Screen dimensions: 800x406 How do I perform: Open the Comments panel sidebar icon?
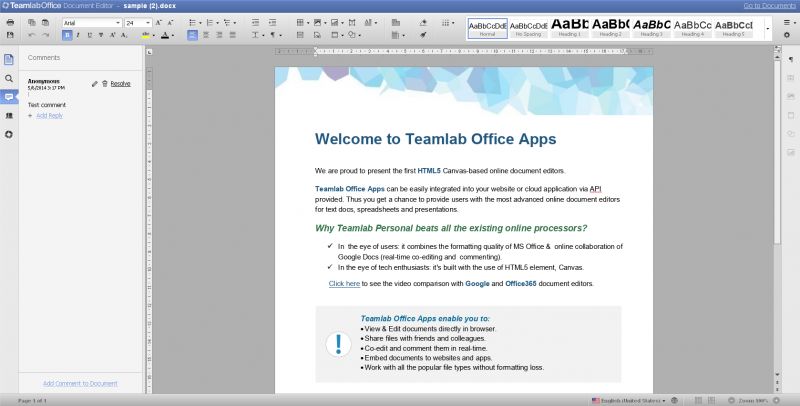pyautogui.click(x=9, y=97)
